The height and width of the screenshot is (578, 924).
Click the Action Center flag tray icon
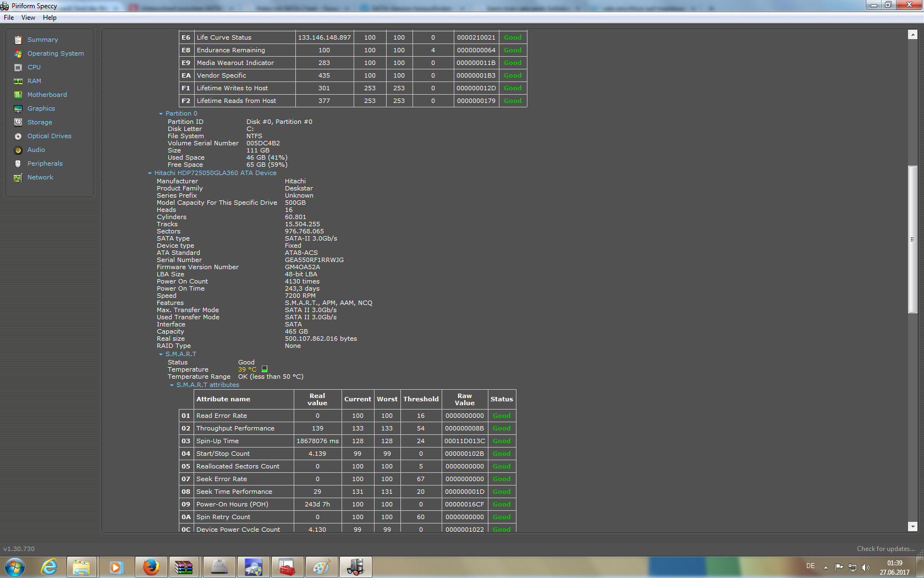click(839, 567)
